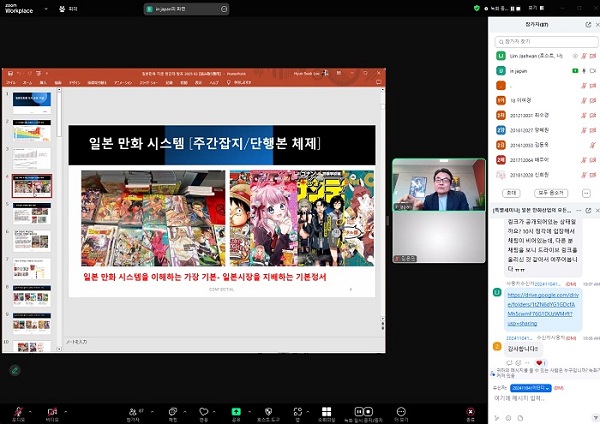
Task: Select slide 5 thumbnail in PowerPoint
Action: click(32, 213)
